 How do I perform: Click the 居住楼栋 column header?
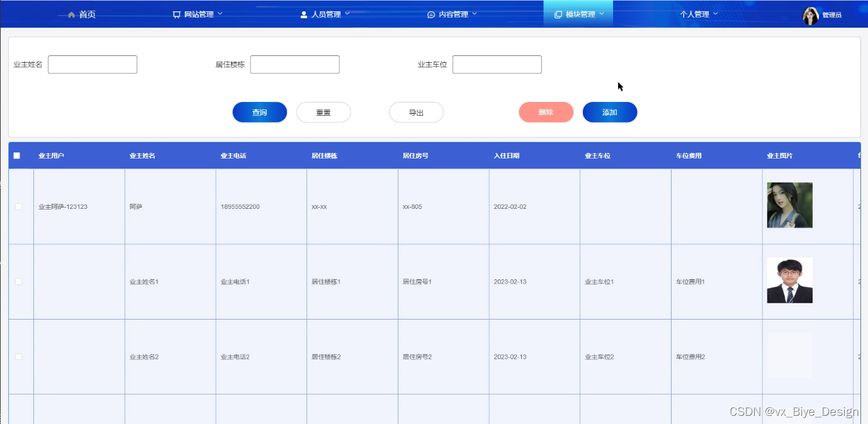(324, 155)
